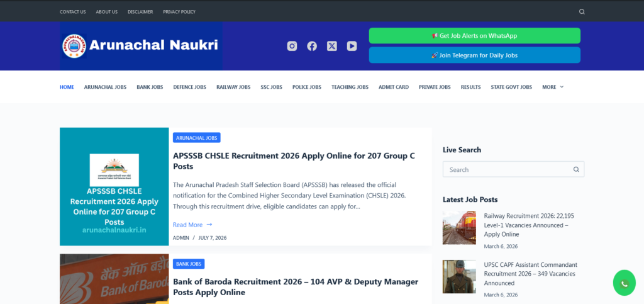Click Get Job Alerts on WhatsApp
Viewport: 644px width, 304px height.
point(474,36)
